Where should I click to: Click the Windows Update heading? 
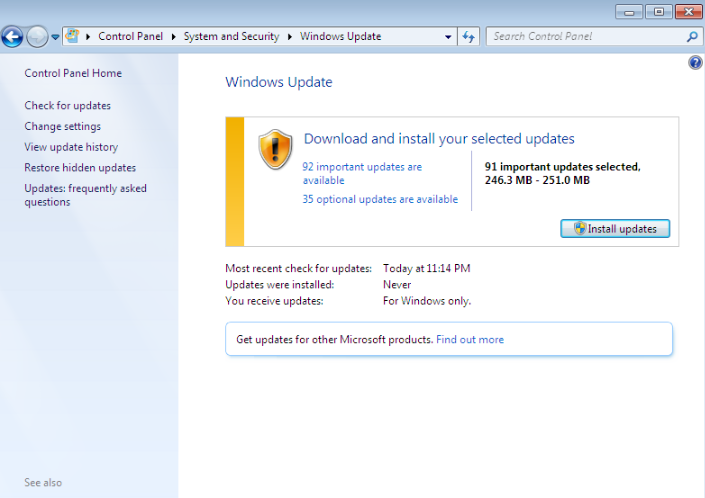click(x=279, y=82)
